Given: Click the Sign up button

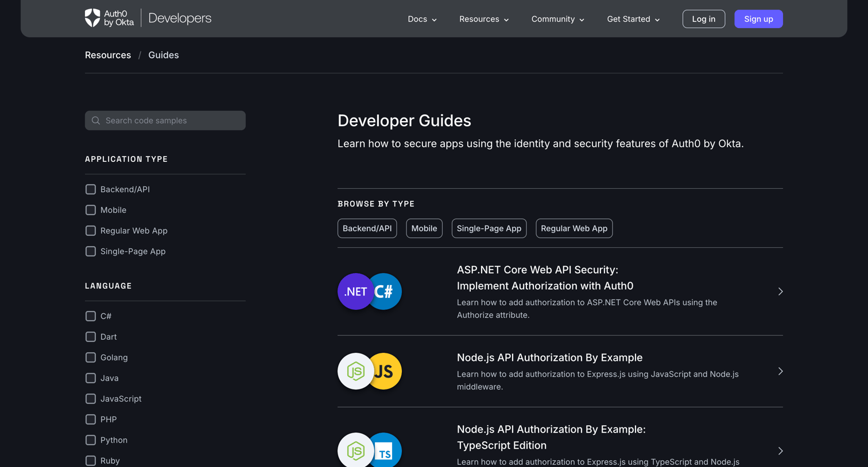Looking at the screenshot, I should tap(758, 19).
